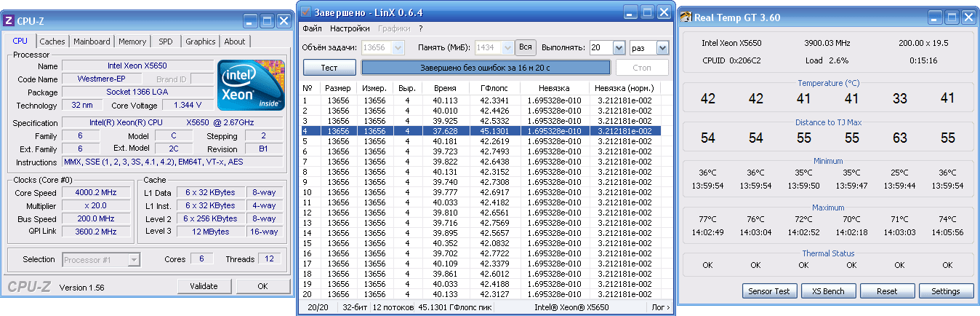The image size is (980, 316).
Task: Click the Стоп button in LinX
Action: point(642,68)
